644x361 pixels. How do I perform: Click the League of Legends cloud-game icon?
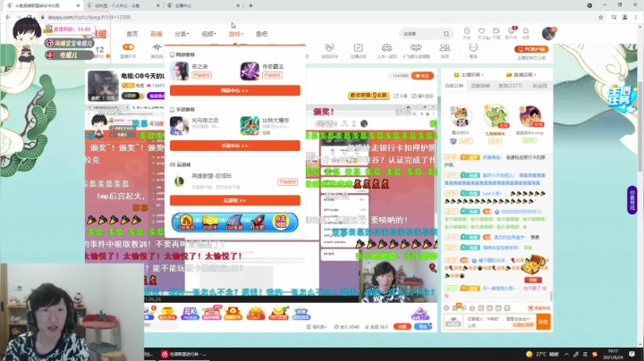coord(179,180)
